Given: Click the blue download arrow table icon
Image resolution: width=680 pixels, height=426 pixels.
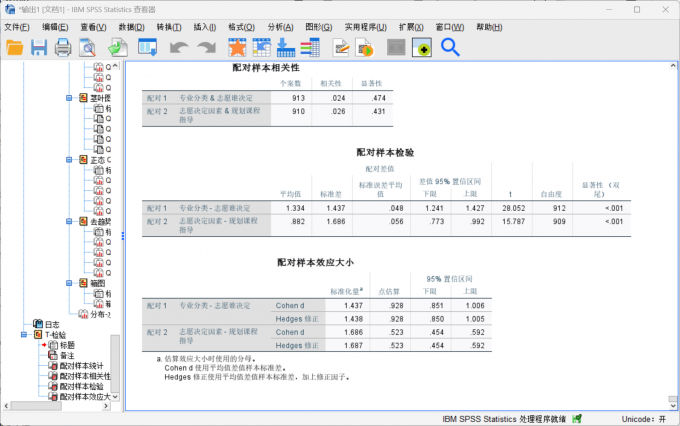Looking at the screenshot, I should (286, 47).
